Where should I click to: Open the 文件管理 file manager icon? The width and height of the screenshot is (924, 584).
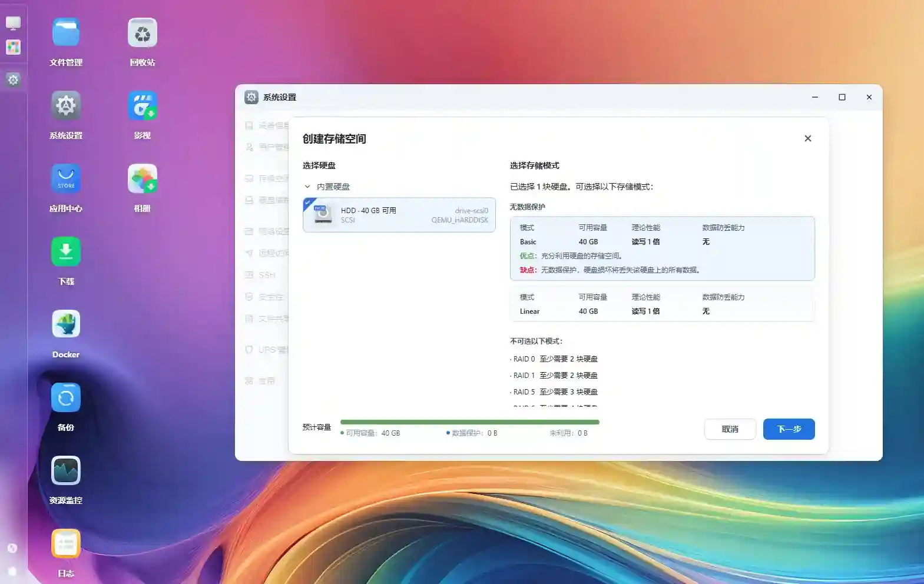point(65,33)
